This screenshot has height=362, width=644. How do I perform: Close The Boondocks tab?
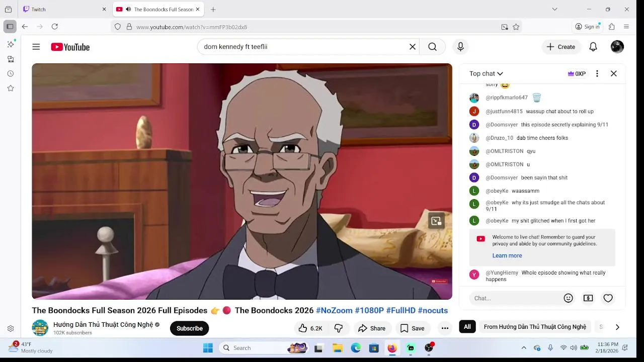(198, 9)
